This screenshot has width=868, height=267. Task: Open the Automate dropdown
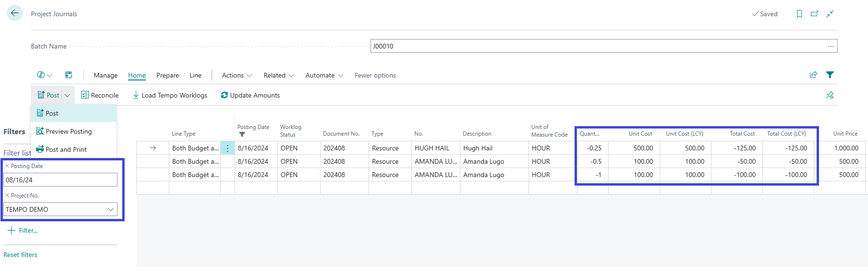coord(324,75)
